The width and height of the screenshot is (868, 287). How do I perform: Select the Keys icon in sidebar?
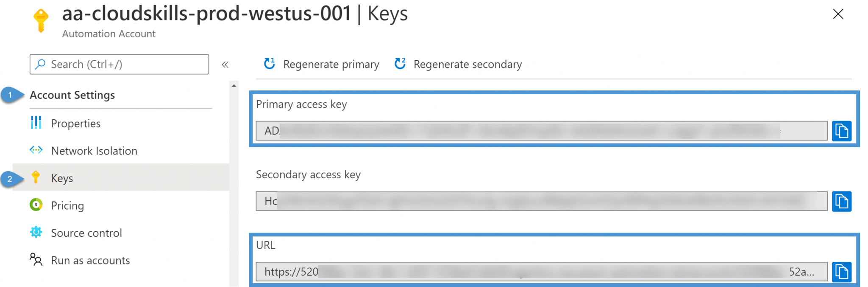(36, 178)
